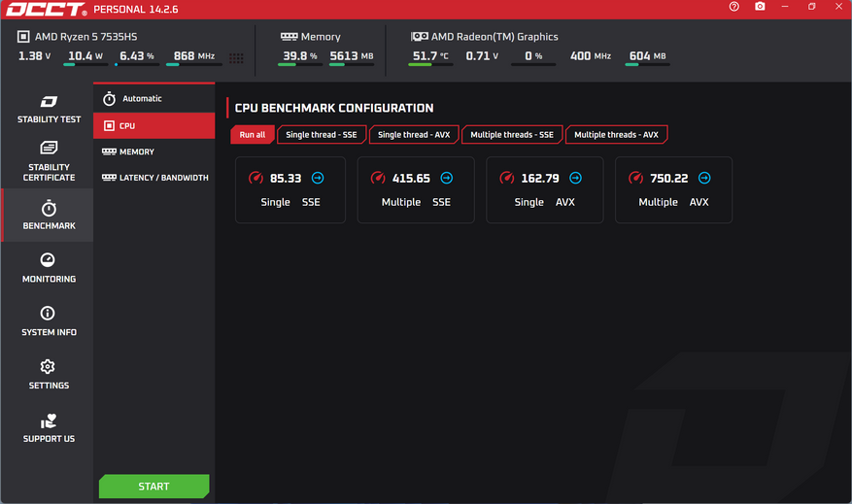Open the Stability Test section
The width and height of the screenshot is (852, 504).
(x=49, y=109)
